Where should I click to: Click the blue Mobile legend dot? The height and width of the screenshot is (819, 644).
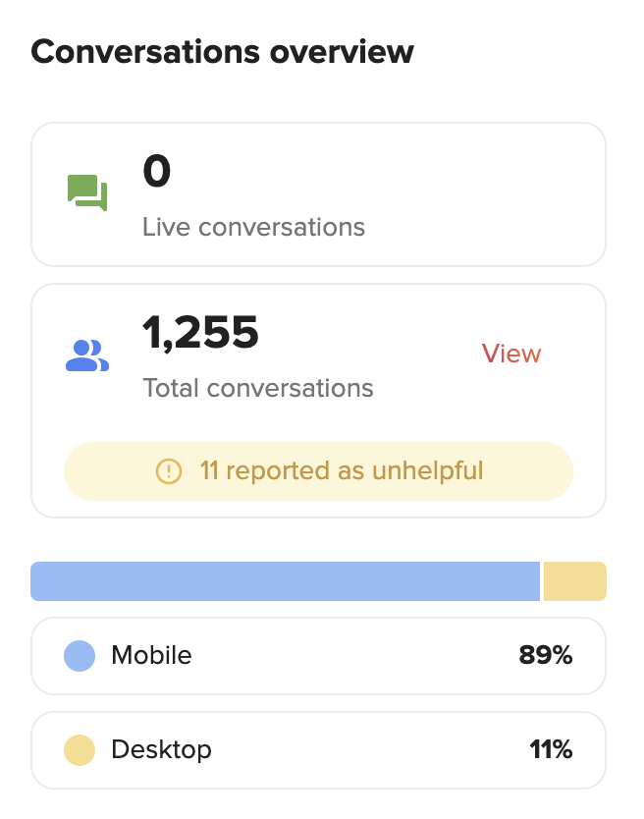(80, 656)
